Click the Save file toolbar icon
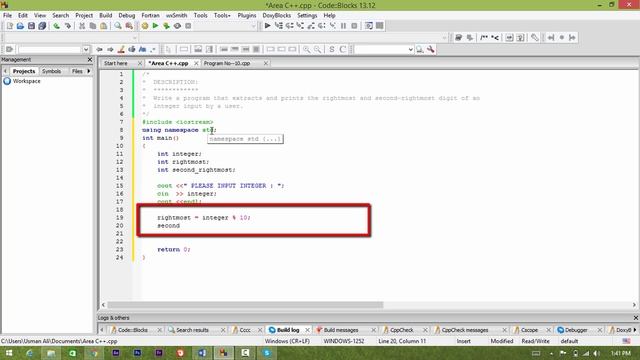 pos(31,26)
